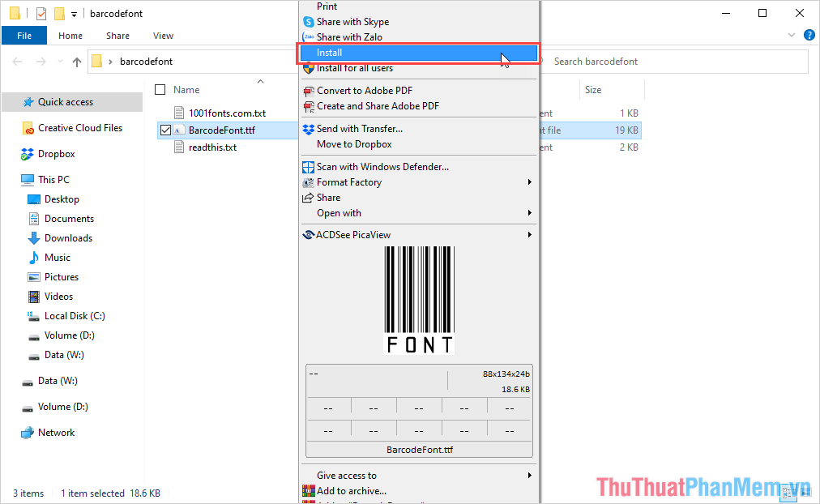
Task: Click the Scan with Windows Defender shield icon
Action: coord(308,167)
